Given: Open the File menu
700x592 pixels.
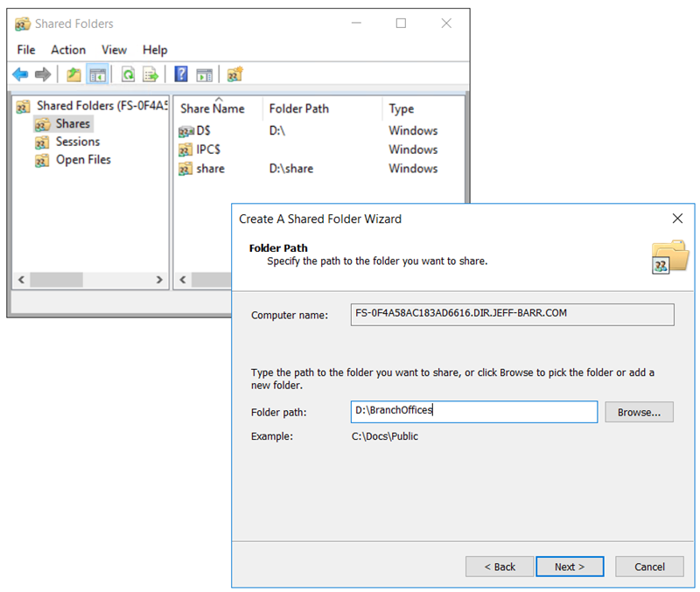Looking at the screenshot, I should pyautogui.click(x=26, y=50).
